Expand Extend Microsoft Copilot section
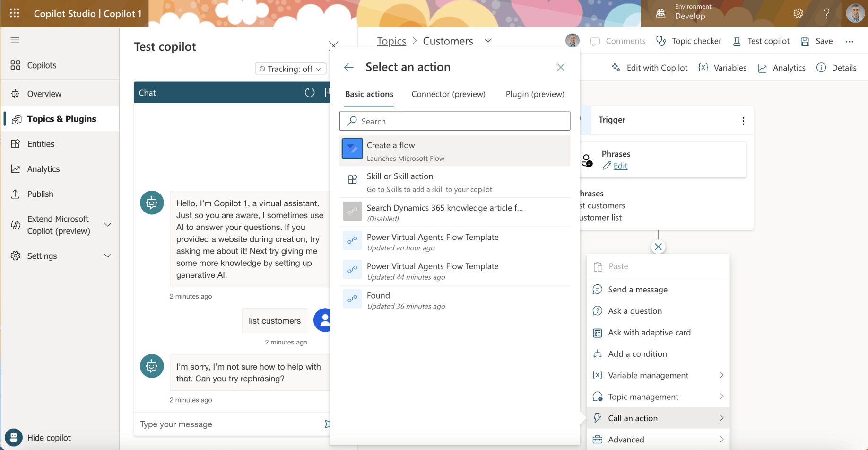The image size is (868, 450). [108, 225]
